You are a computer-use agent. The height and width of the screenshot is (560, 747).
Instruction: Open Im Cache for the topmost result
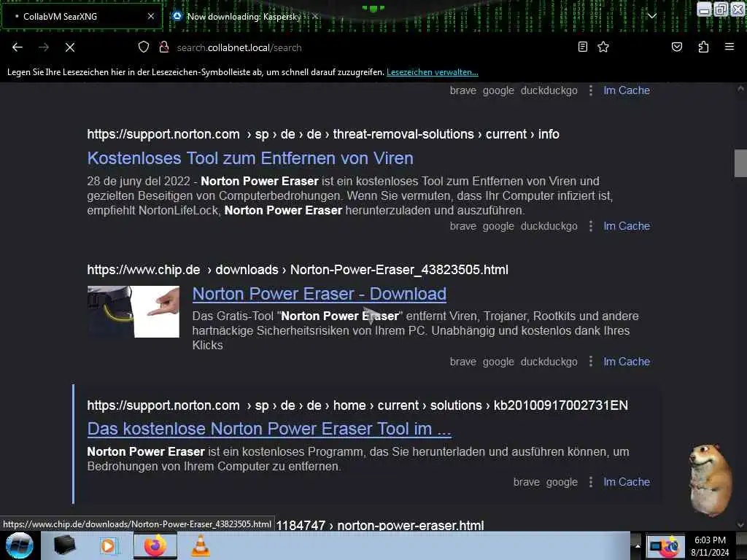tap(627, 90)
